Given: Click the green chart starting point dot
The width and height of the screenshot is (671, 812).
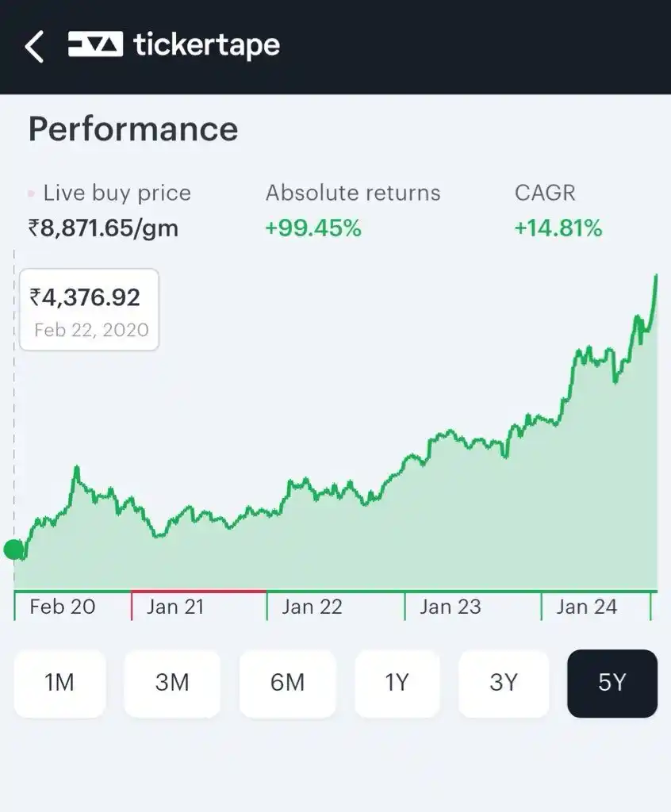Looking at the screenshot, I should click(x=13, y=549).
